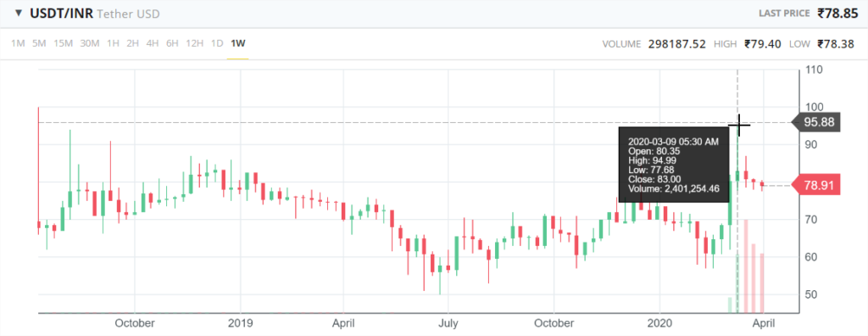Click the July label on time axis
This screenshot has height=336, width=868.
tap(448, 322)
